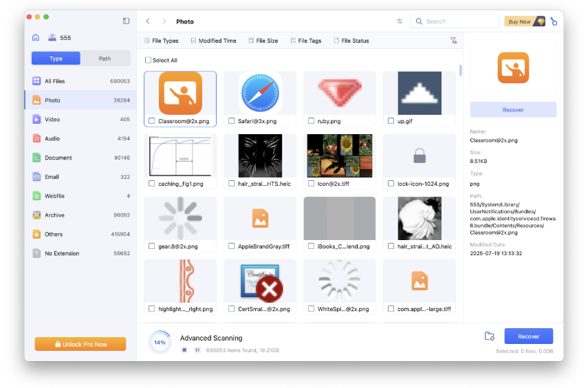The width and height of the screenshot is (588, 388).
Task: Click the home icon in sidebar
Action: pyautogui.click(x=36, y=38)
